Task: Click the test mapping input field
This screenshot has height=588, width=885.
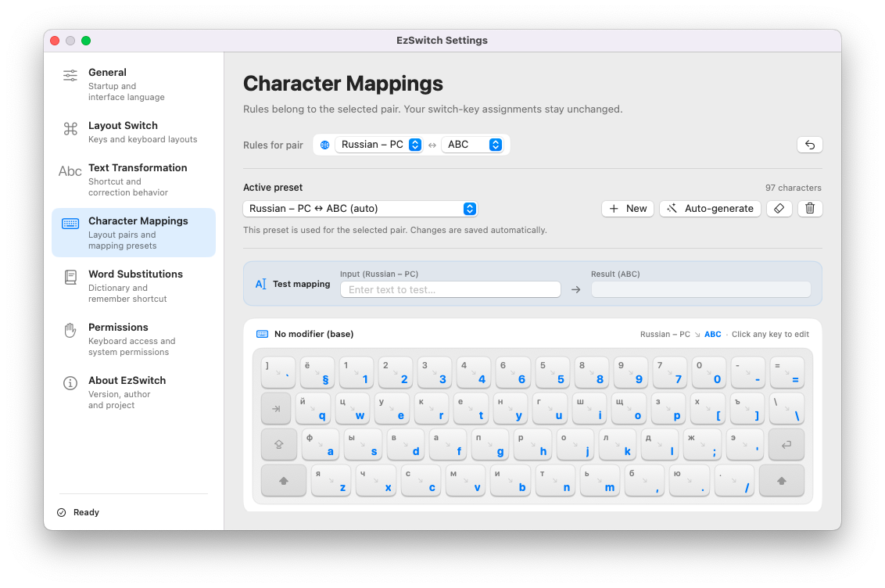Action: tap(450, 289)
